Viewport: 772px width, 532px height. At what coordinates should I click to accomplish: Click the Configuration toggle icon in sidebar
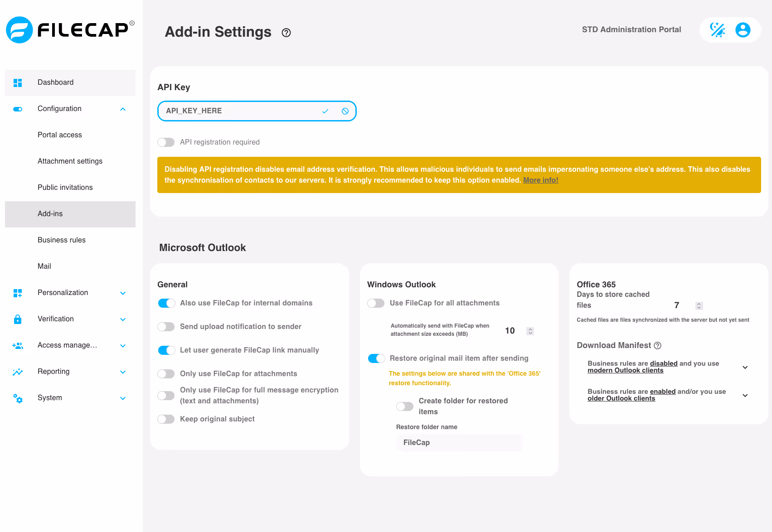18,109
